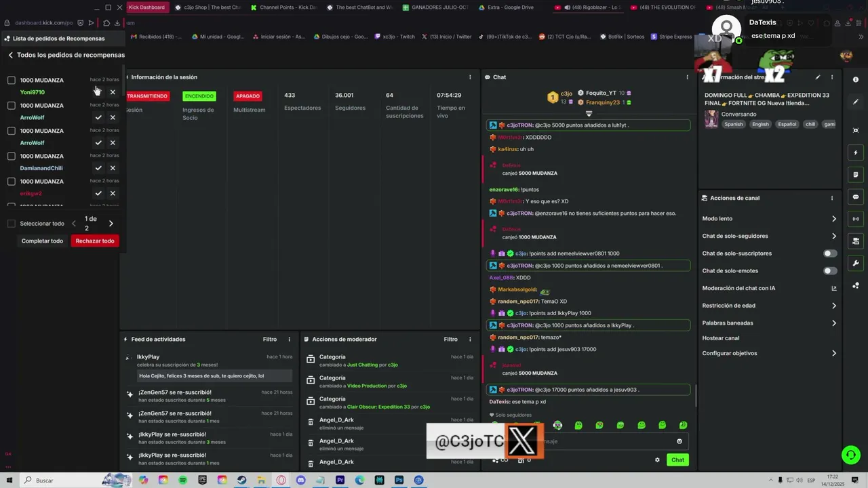The height and width of the screenshot is (488, 868).
Task: Click the wrench tools sidebar icon
Action: point(856,263)
